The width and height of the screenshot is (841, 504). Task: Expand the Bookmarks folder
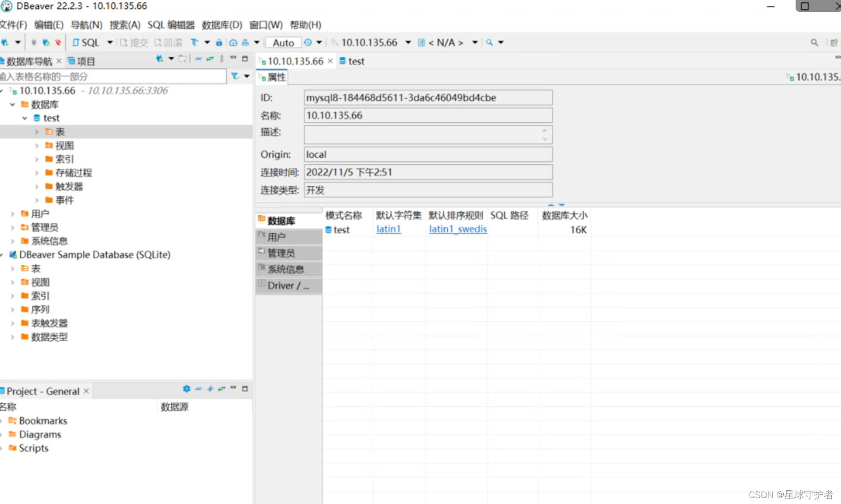click(x=2, y=421)
